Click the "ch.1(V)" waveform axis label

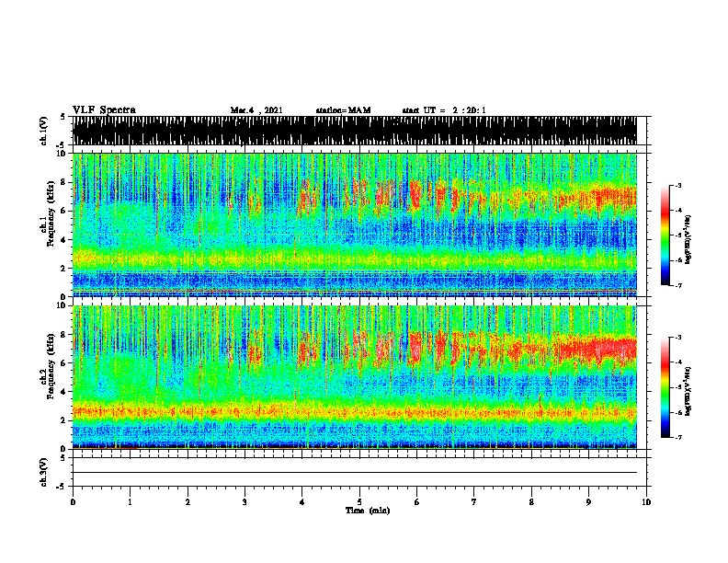43,131
